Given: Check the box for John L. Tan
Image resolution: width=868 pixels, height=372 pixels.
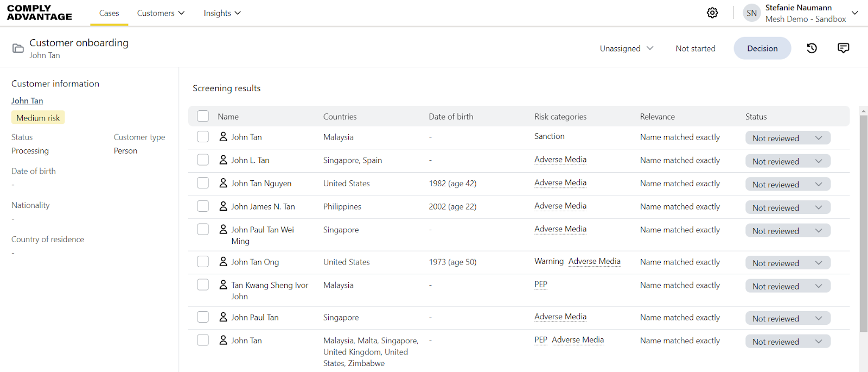Looking at the screenshot, I should point(203,160).
